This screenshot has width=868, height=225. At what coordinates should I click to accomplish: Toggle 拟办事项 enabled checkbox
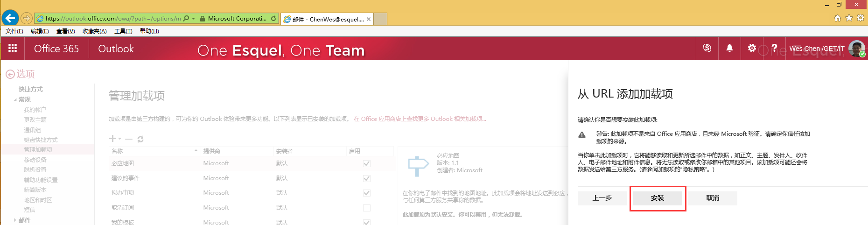point(367,193)
